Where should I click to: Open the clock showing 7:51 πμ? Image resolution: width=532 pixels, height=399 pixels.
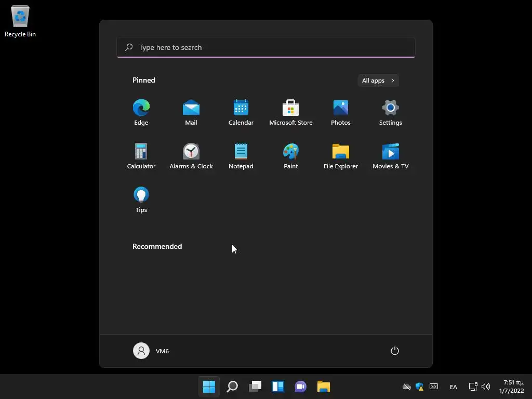point(512,387)
